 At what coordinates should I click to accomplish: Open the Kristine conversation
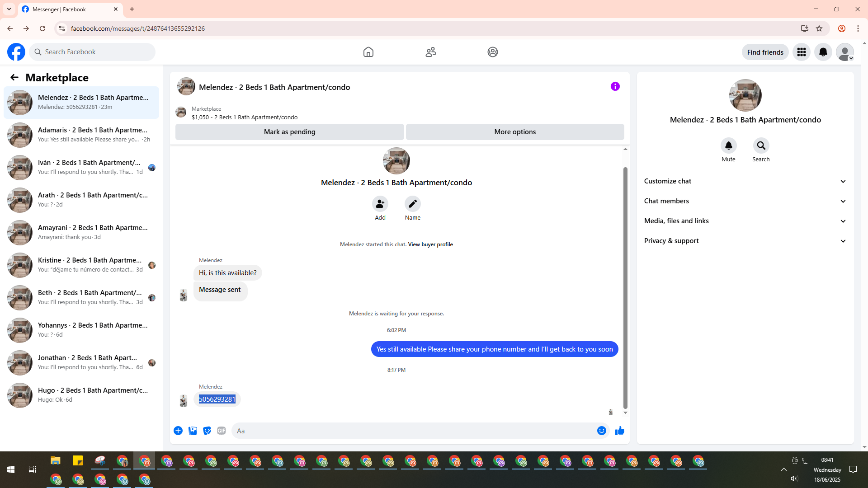click(81, 265)
